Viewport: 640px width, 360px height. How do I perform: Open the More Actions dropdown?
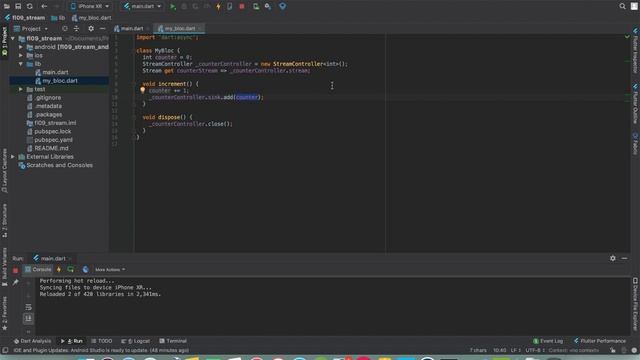tap(110, 270)
